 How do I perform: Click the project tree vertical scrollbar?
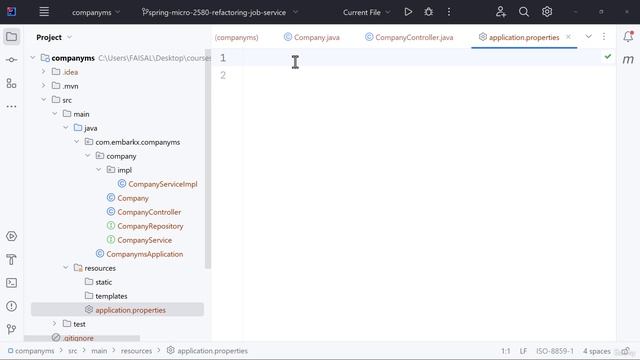[208, 159]
